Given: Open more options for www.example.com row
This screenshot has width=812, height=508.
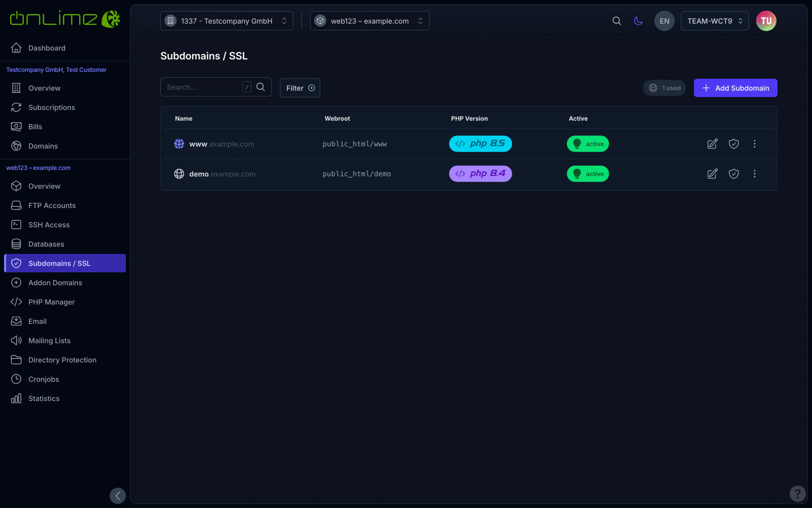Looking at the screenshot, I should [755, 144].
